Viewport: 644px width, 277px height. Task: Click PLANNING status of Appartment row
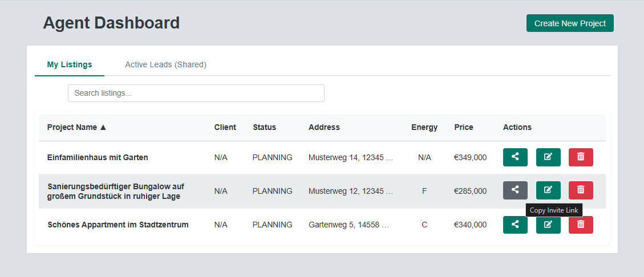[x=272, y=225]
